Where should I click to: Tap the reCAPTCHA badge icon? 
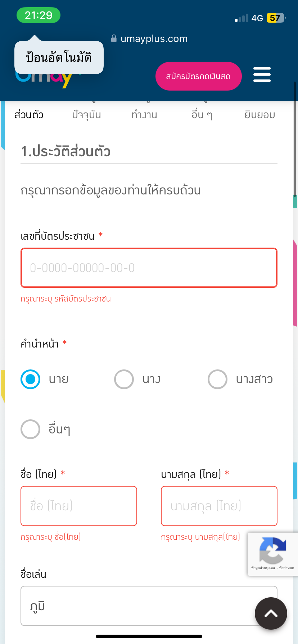click(x=272, y=551)
